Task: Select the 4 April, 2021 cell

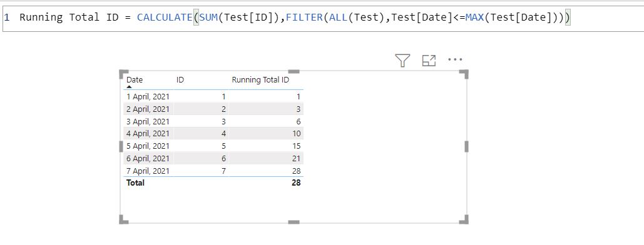Action: click(148, 133)
